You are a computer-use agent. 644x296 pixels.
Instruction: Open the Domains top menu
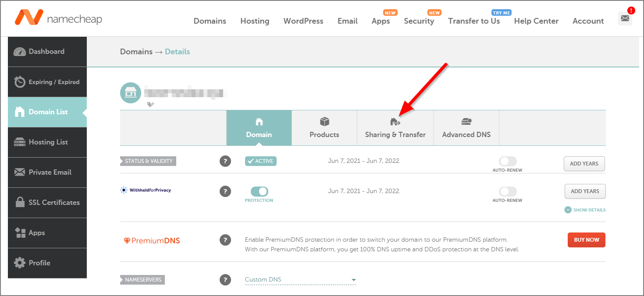click(x=210, y=21)
